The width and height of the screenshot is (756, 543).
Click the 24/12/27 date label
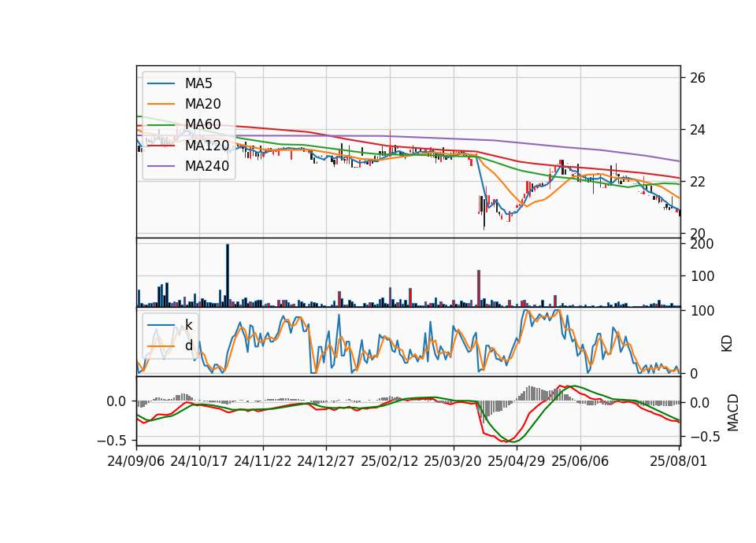pyautogui.click(x=326, y=461)
